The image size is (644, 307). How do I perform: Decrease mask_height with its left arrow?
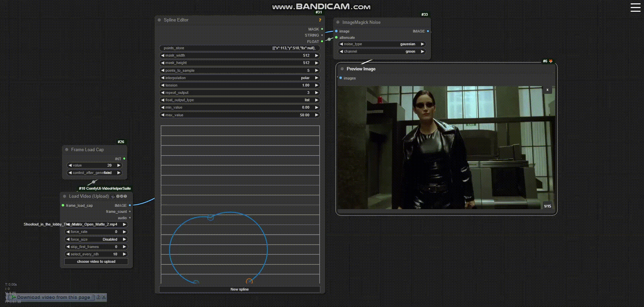coord(163,63)
